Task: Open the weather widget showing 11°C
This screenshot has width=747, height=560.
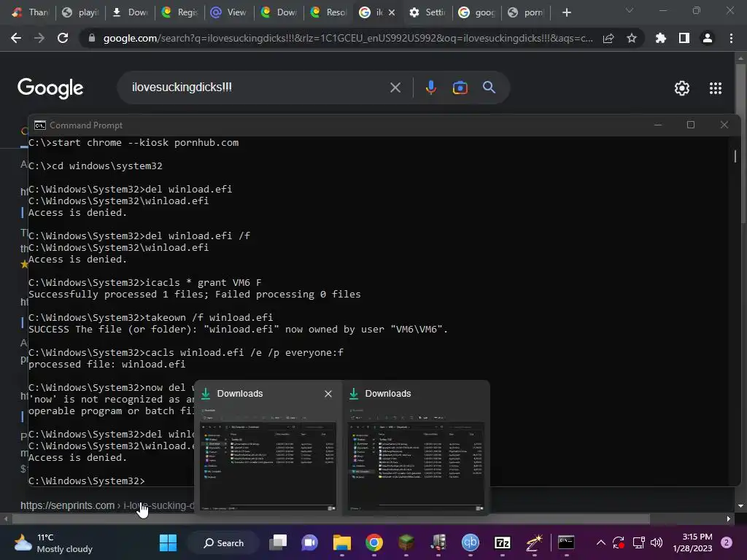Action: point(53,542)
